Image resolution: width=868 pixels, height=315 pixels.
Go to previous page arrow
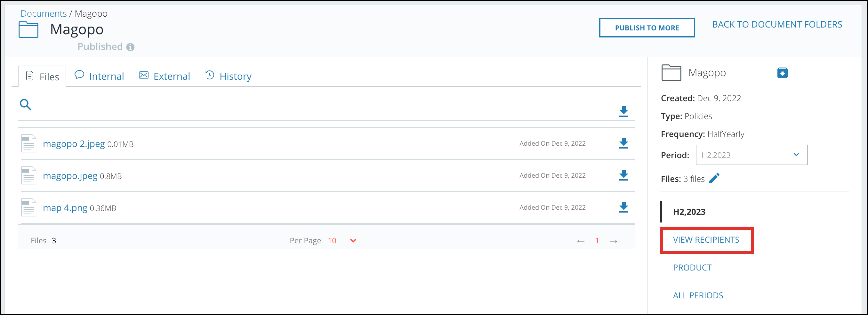click(x=581, y=241)
